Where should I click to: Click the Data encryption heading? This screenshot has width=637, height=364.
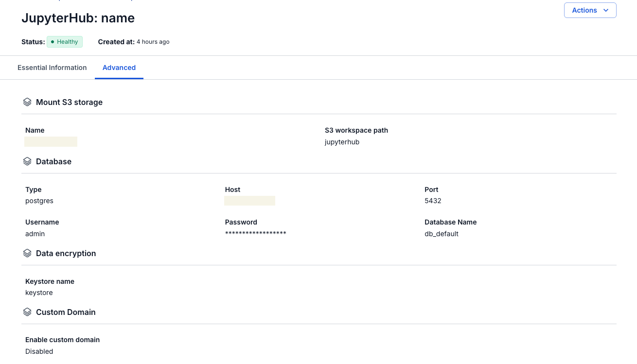pyautogui.click(x=66, y=253)
